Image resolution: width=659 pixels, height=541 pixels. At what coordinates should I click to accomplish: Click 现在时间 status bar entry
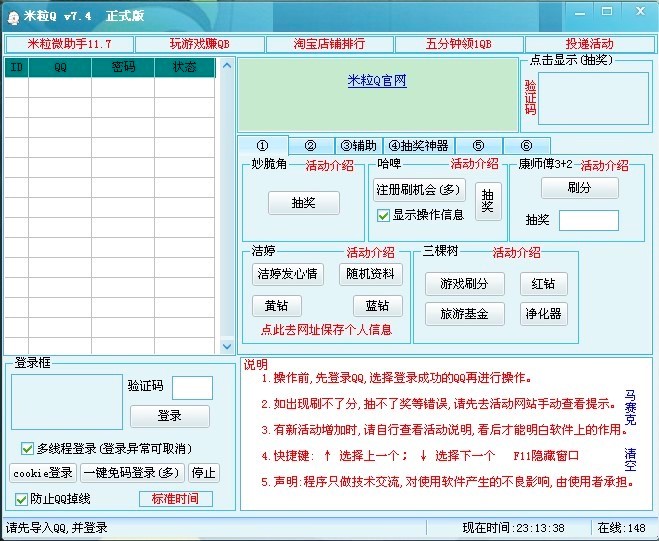click(514, 528)
